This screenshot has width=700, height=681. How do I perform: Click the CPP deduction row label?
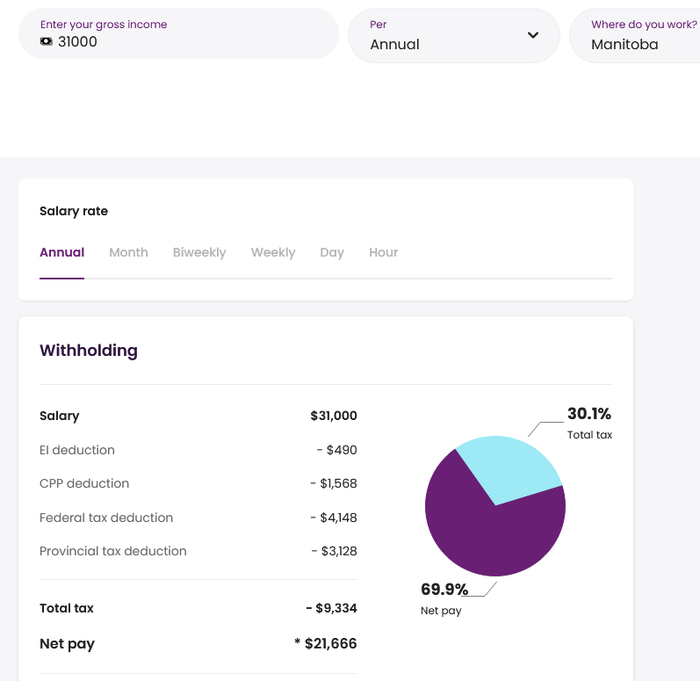coord(84,484)
